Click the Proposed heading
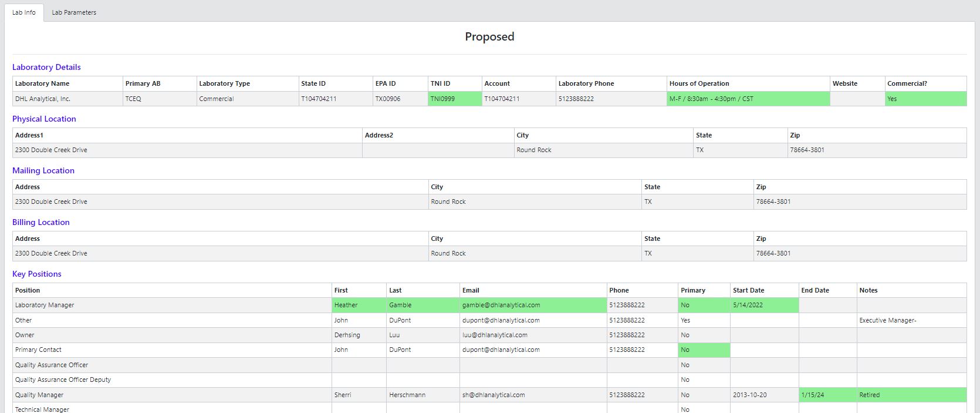The image size is (980, 413). pos(489,36)
